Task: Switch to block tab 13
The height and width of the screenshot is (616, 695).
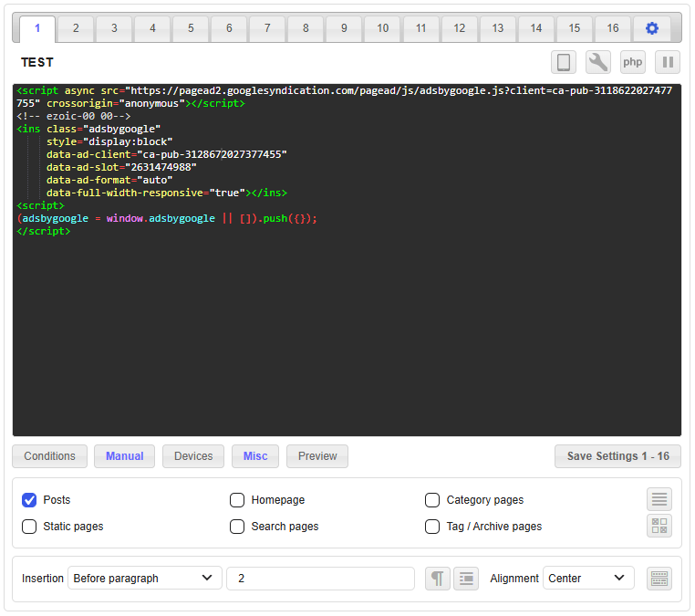Action: 498,29
